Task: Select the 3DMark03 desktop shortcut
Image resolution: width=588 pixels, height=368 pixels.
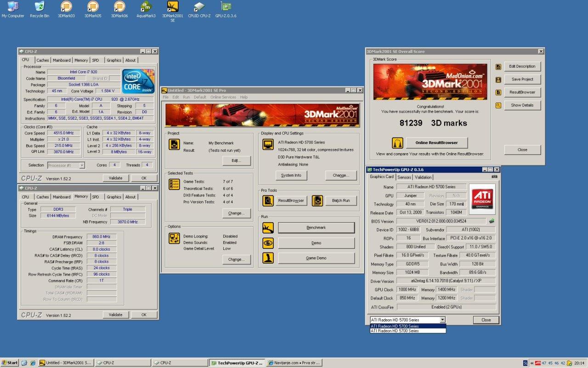Action: click(x=66, y=9)
